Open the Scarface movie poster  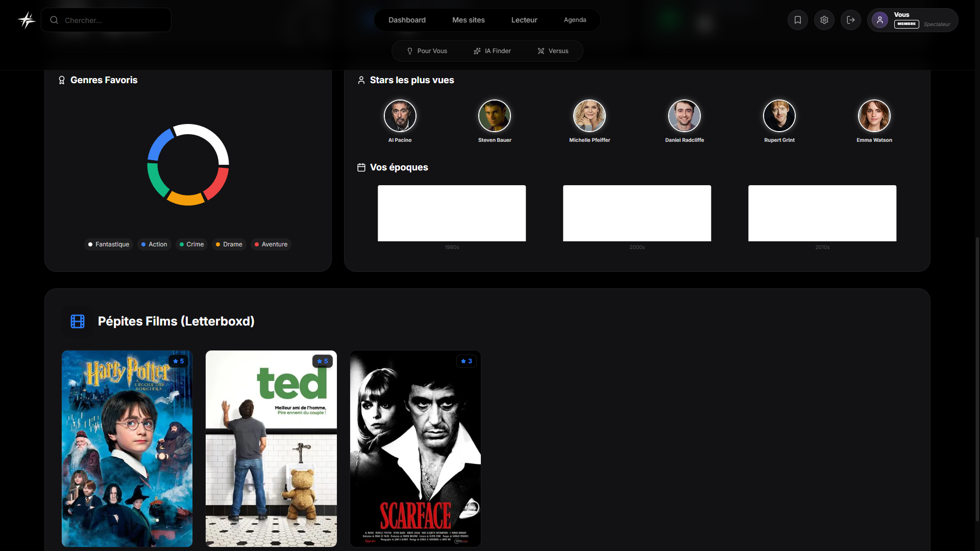point(415,448)
